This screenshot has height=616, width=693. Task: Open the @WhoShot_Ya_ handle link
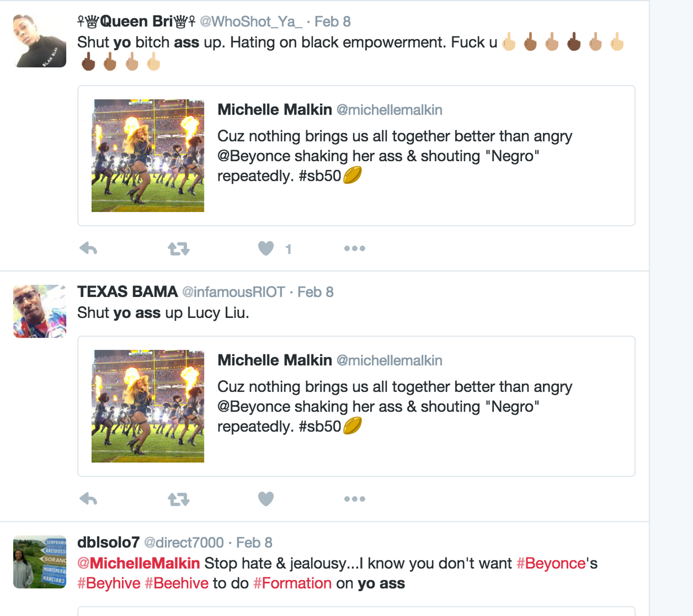251,22
